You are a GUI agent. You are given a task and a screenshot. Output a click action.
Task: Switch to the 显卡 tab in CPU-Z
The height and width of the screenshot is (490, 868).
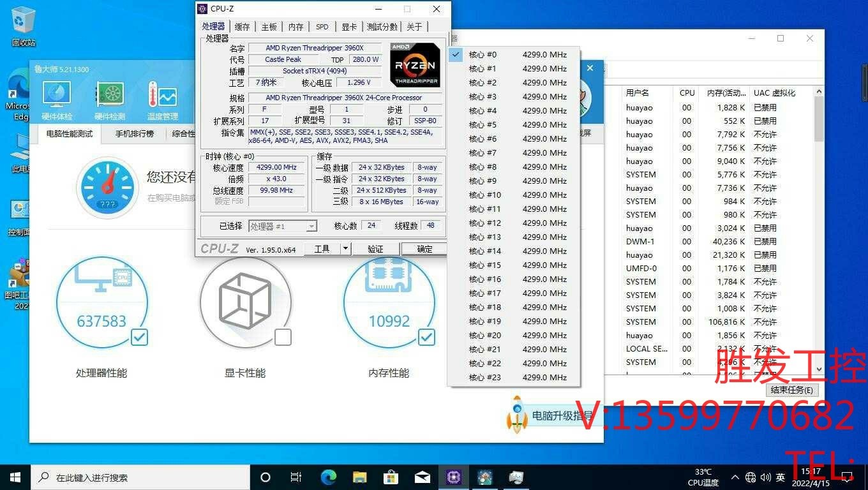point(349,27)
